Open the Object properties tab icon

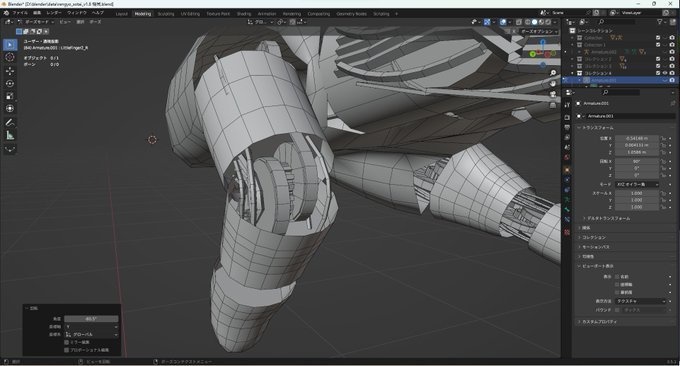[567, 170]
